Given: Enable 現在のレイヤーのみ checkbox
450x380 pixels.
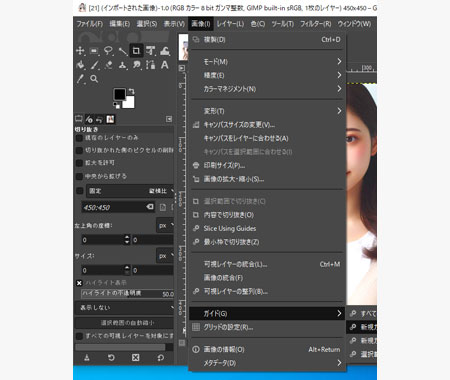Looking at the screenshot, I should click(79, 138).
